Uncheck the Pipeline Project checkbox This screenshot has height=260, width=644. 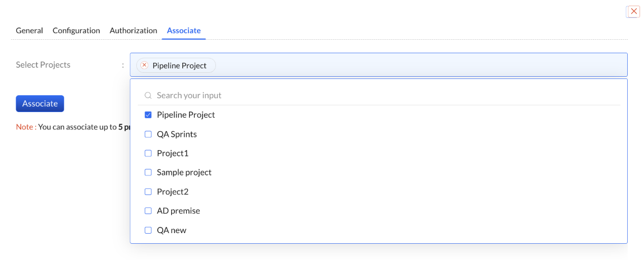pyautogui.click(x=148, y=115)
